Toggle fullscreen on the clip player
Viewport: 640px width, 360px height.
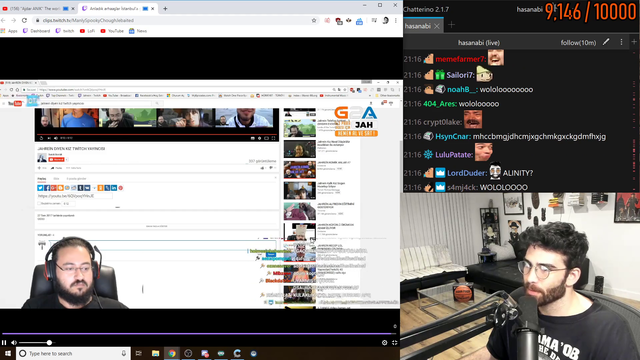[x=395, y=342]
